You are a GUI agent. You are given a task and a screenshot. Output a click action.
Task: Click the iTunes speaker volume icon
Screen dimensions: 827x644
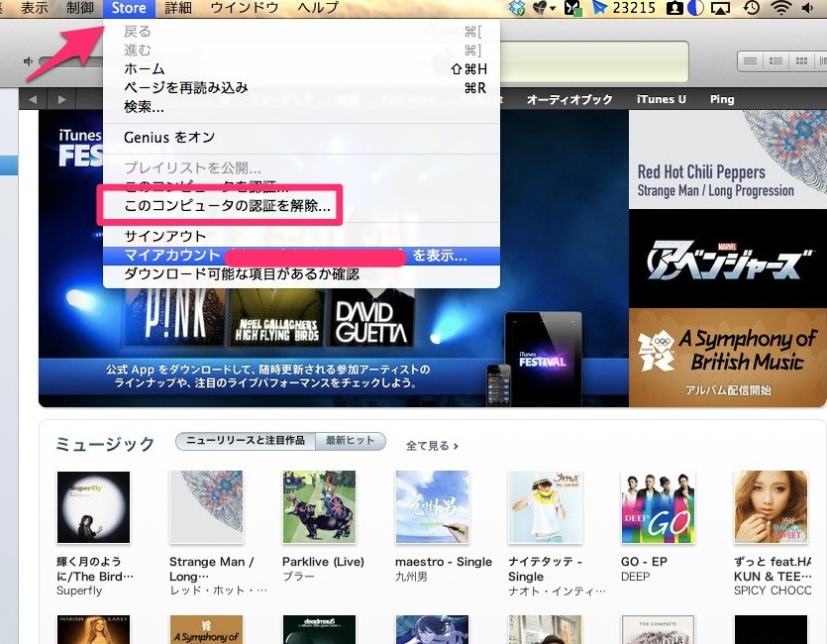pos(29,61)
